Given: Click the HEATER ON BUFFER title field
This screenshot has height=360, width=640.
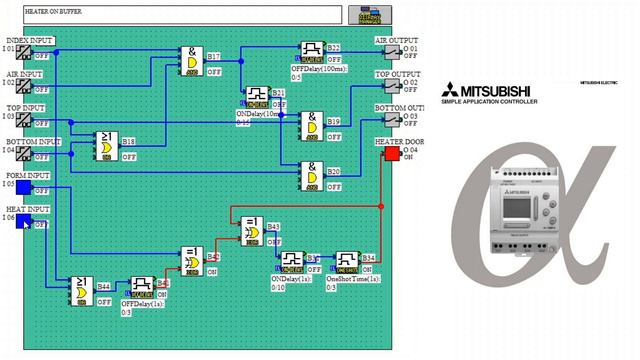Looking at the screenshot, I should click(182, 15).
